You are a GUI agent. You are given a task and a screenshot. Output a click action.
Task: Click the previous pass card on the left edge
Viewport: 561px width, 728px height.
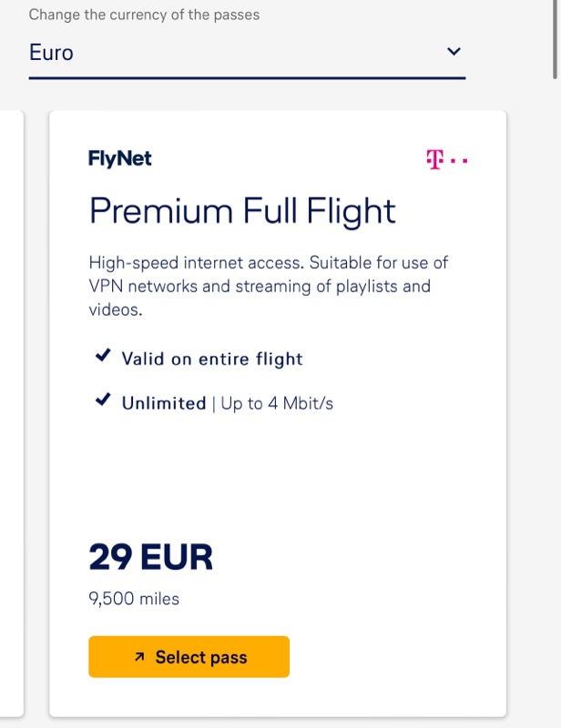[x=11, y=413]
